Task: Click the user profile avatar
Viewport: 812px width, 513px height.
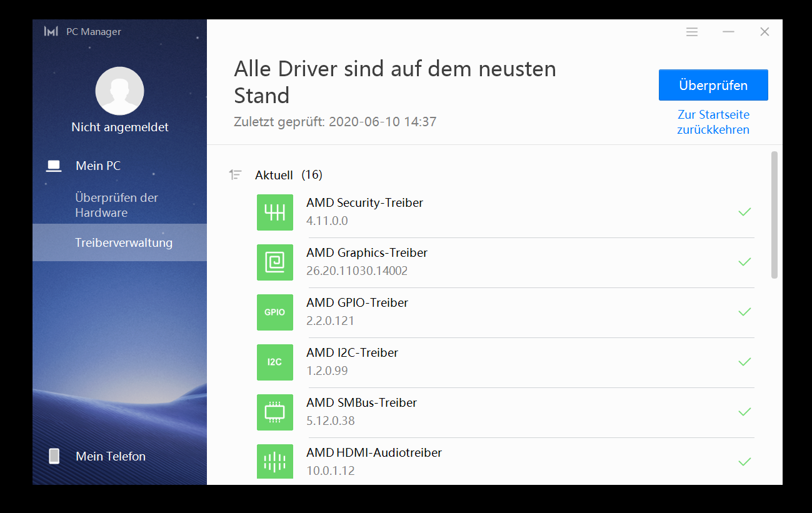Action: 119,91
